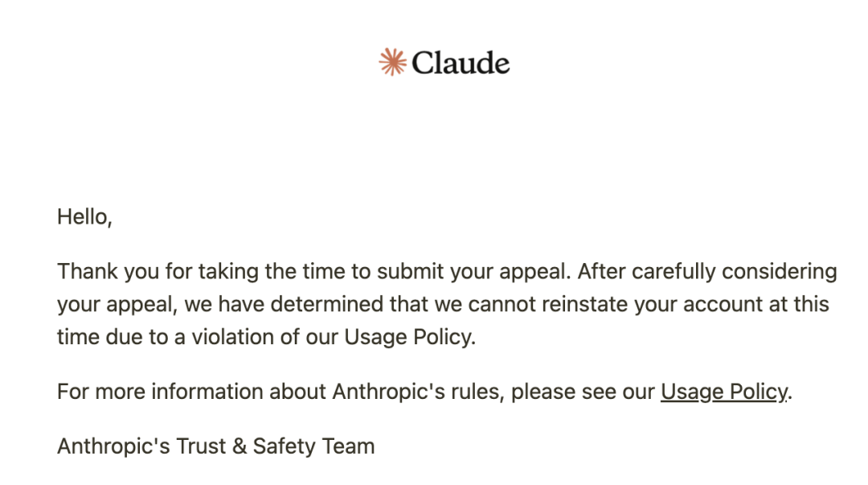Click the "Hello," greeting line
868x485 pixels.
[84, 216]
